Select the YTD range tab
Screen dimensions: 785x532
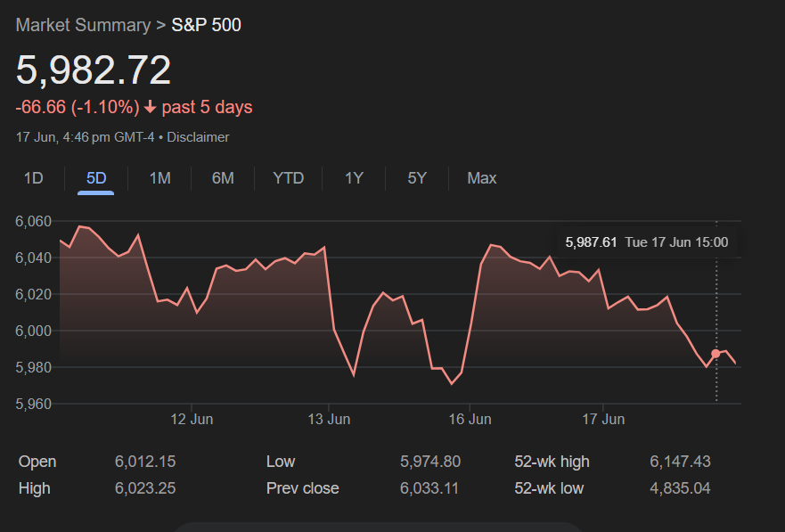pos(288,178)
